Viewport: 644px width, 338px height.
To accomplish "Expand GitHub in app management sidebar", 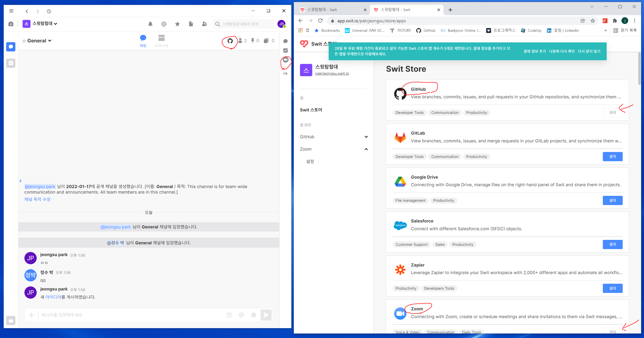I will 366,137.
